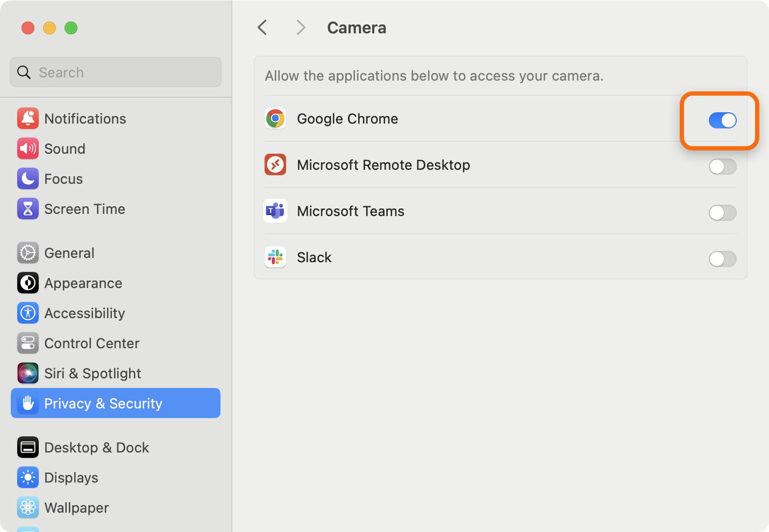Click the Desktop & Dock icon
769x532 pixels.
point(28,448)
